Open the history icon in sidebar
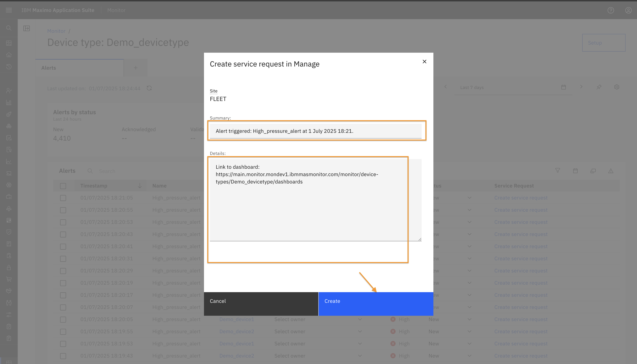The width and height of the screenshot is (637, 364). (9, 66)
